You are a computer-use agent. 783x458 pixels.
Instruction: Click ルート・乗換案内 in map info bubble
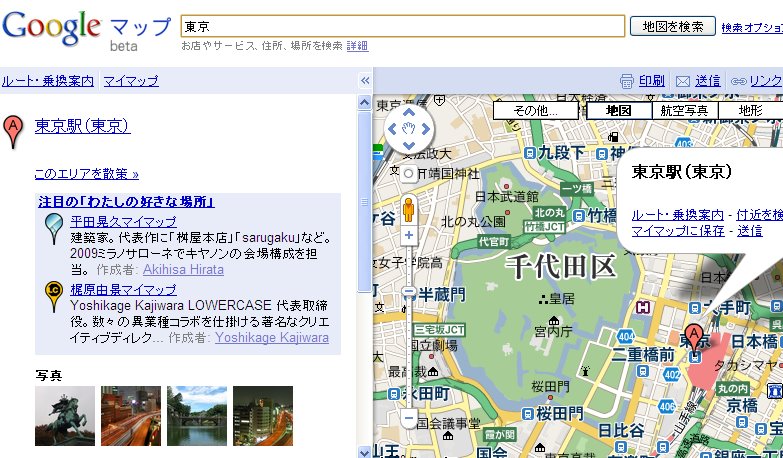678,215
